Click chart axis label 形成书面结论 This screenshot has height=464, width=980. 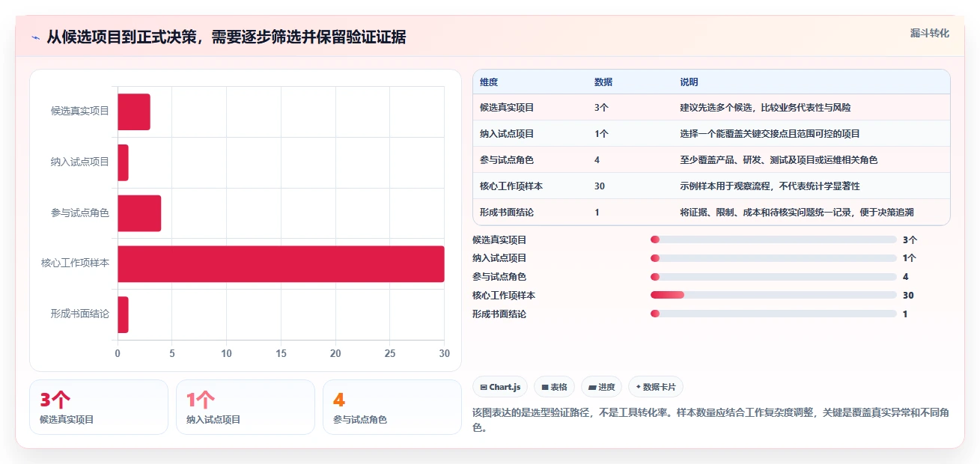(79, 315)
